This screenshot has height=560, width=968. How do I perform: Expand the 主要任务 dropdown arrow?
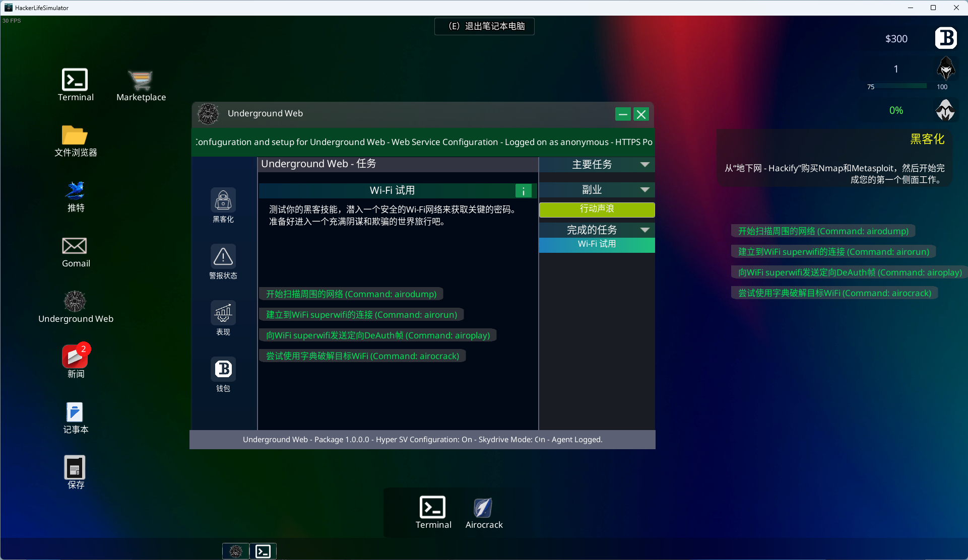tap(644, 165)
